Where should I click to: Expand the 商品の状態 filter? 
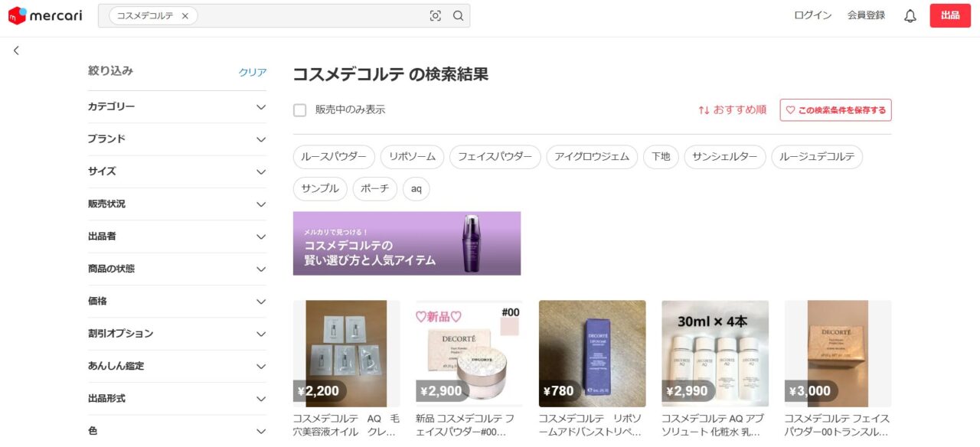[x=178, y=269]
